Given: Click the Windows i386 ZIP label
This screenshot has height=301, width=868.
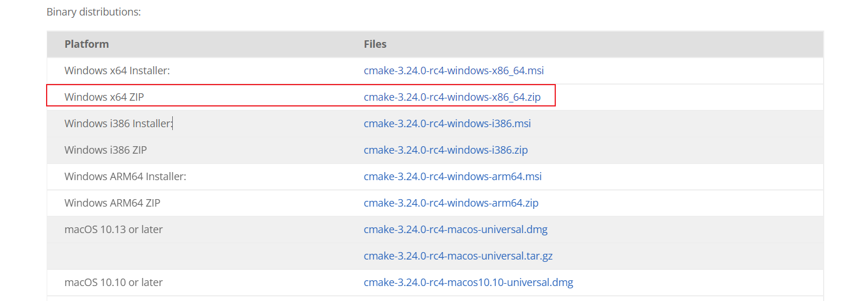Looking at the screenshot, I should 105,150.
